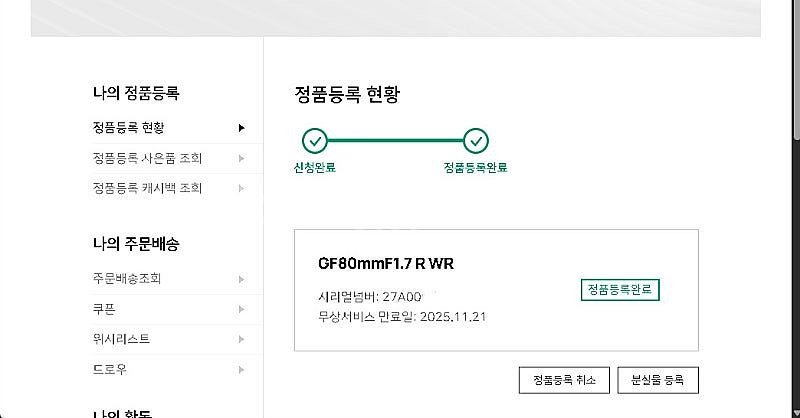The height and width of the screenshot is (418, 800).
Task: Click the arrow next to 정품등록 사은품 조회
Action: click(x=241, y=158)
